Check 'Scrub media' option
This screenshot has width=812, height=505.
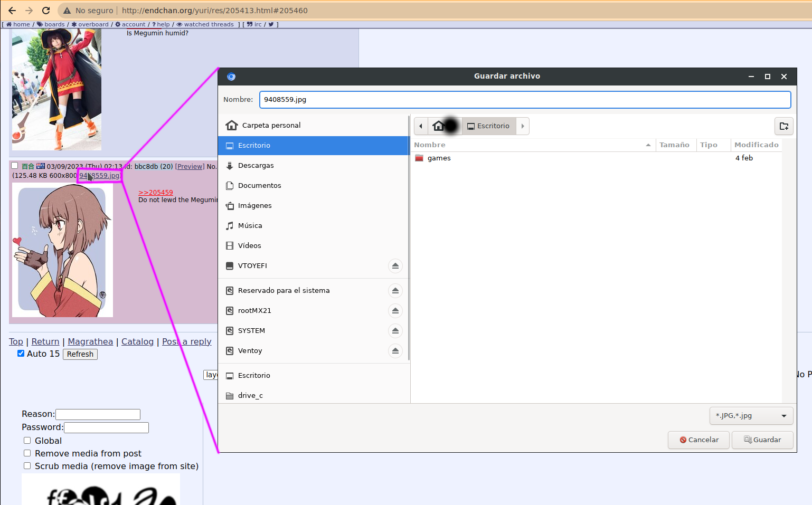tap(27, 465)
